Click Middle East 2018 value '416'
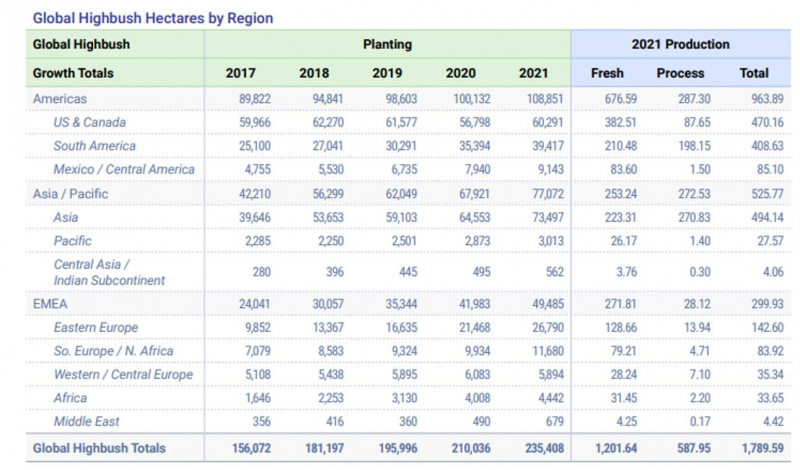The width and height of the screenshot is (800, 470). click(335, 422)
